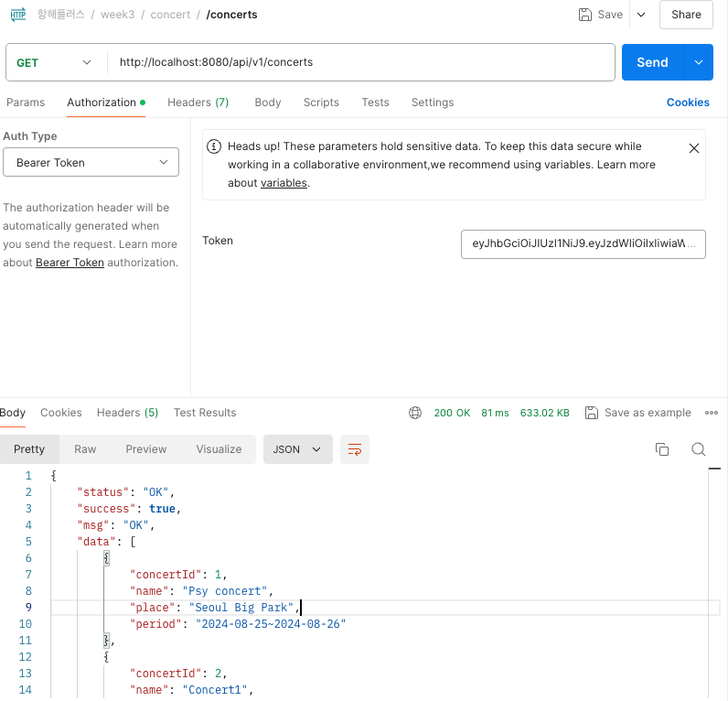The image size is (728, 701).
Task: Open the Tests tab
Action: pos(375,102)
